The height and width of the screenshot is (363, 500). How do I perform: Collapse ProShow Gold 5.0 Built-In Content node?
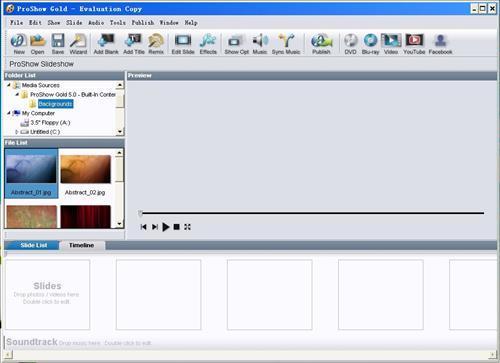pyautogui.click(x=17, y=94)
